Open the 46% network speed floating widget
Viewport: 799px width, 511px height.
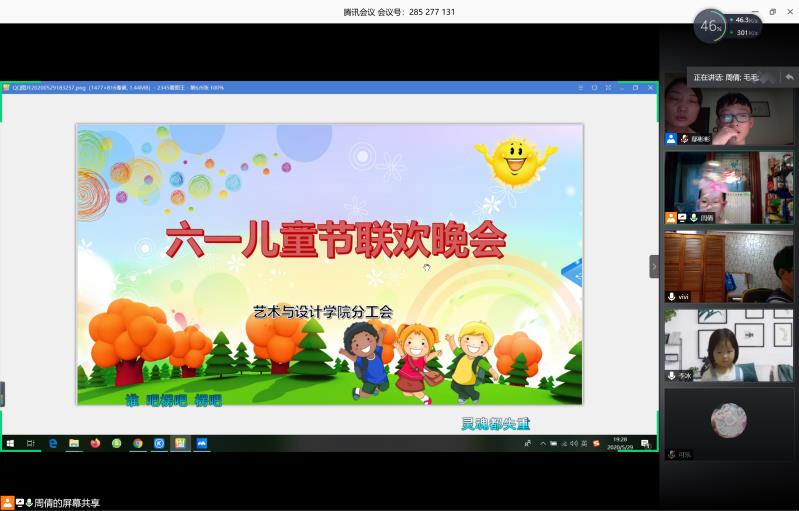[711, 27]
